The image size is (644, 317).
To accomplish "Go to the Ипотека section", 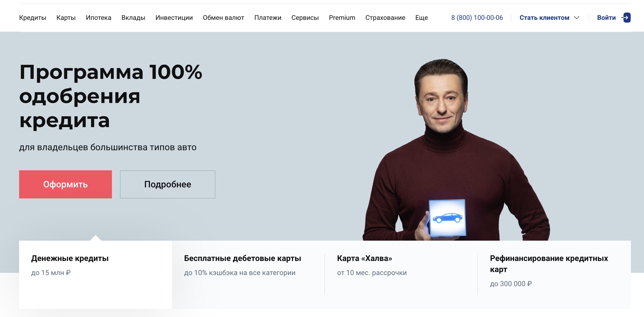I will pyautogui.click(x=98, y=18).
